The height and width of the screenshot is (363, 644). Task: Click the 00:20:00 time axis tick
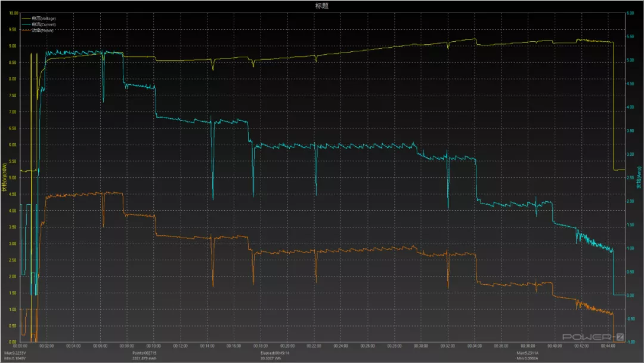(287, 346)
